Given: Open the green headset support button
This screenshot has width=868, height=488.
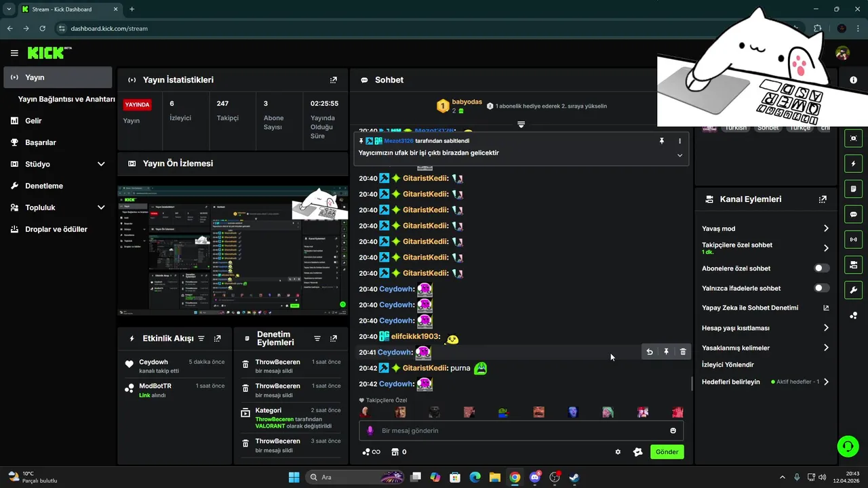Looking at the screenshot, I should [x=848, y=446].
